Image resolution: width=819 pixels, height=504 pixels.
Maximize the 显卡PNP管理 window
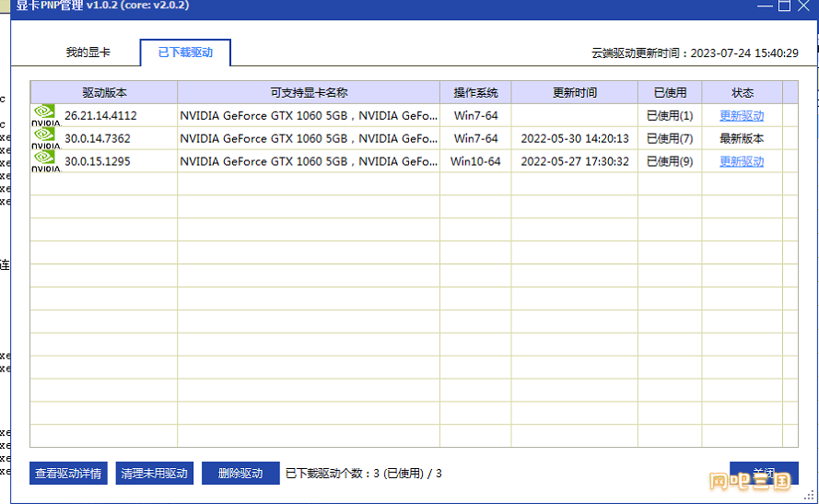coord(784,6)
